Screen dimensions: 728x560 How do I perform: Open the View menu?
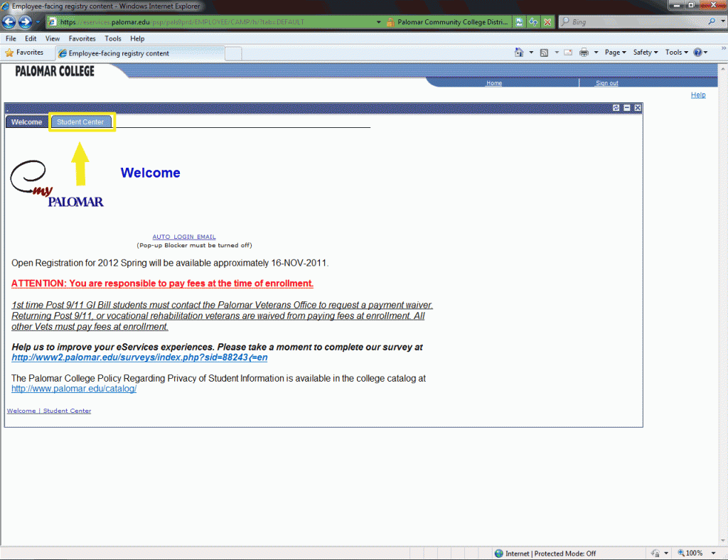53,38
